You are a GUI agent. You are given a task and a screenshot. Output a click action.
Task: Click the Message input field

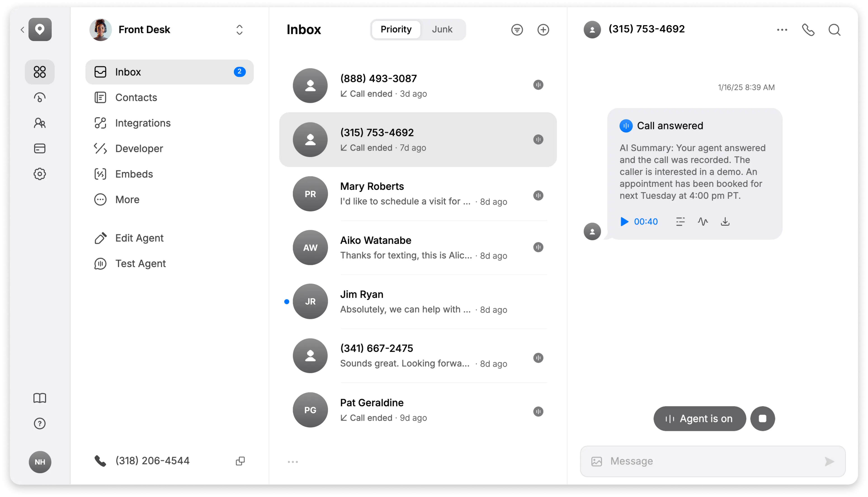click(703, 461)
